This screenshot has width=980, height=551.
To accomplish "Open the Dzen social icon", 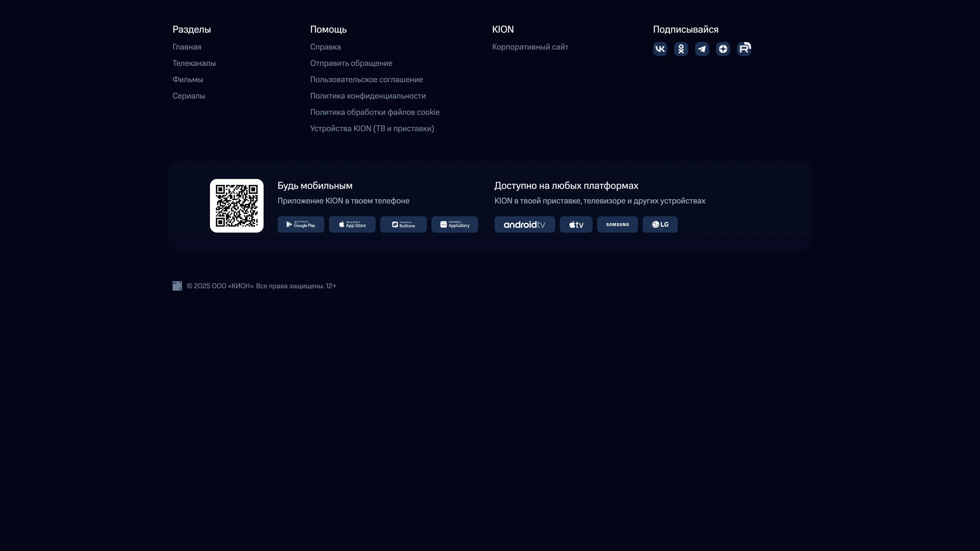I will tap(723, 49).
